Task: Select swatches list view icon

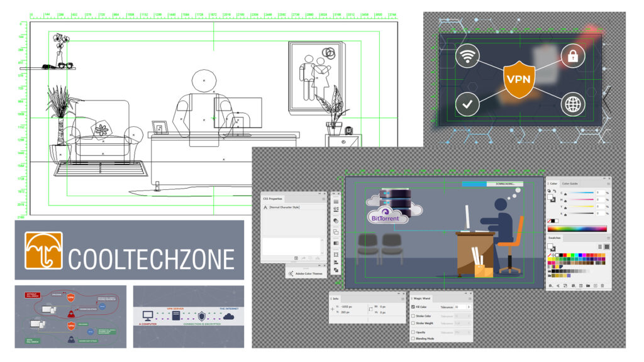Action: tap(600, 246)
